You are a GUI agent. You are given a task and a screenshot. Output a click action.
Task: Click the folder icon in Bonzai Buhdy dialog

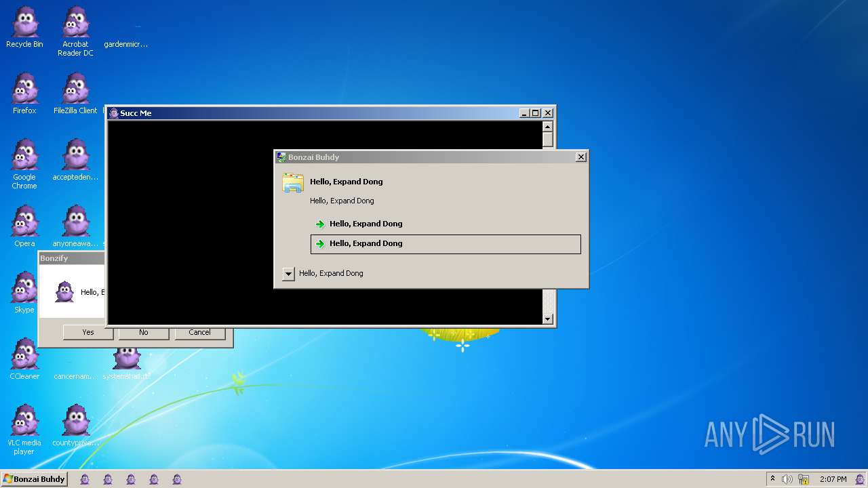point(293,183)
